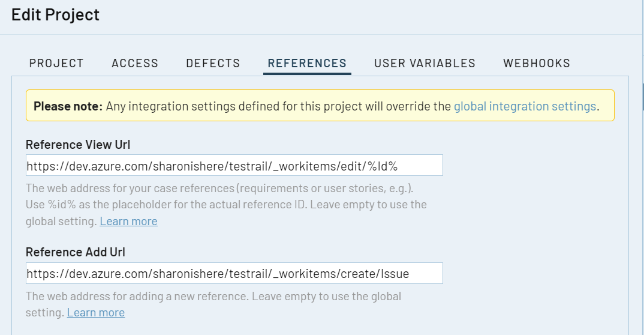Screen dimensions: 644x335
Task: Click the Reference Add Url label
Action: click(x=76, y=252)
